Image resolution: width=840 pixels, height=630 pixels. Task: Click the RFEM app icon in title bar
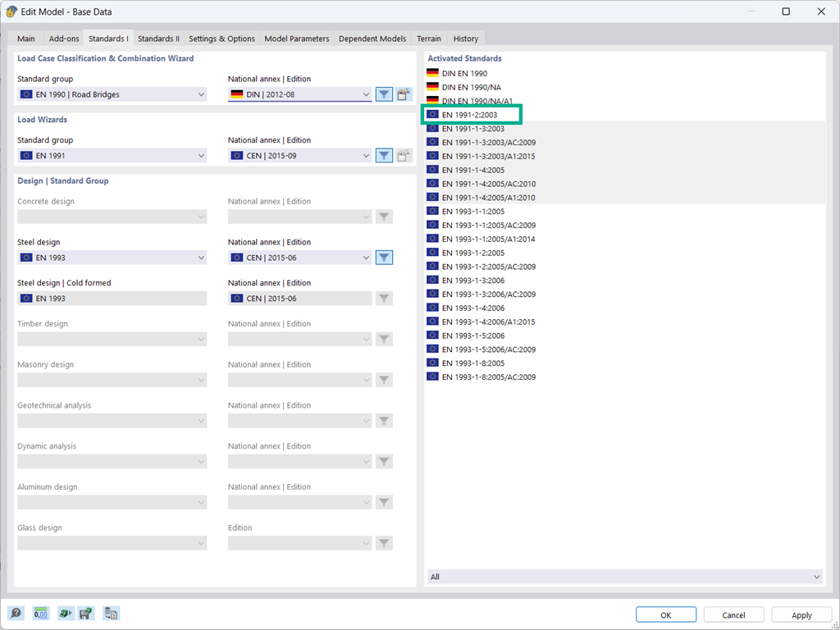11,11
